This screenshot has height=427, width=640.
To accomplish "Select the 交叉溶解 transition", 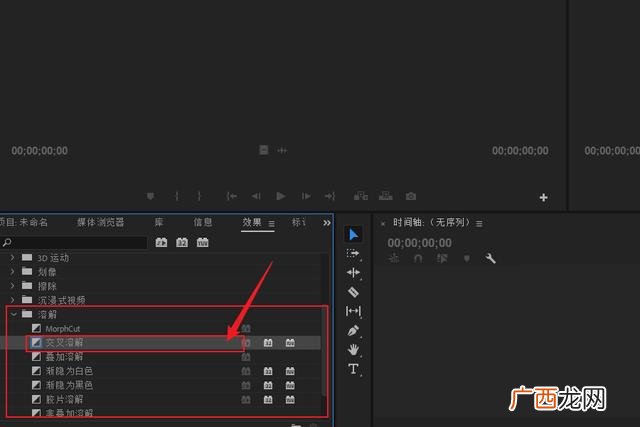I will point(64,342).
